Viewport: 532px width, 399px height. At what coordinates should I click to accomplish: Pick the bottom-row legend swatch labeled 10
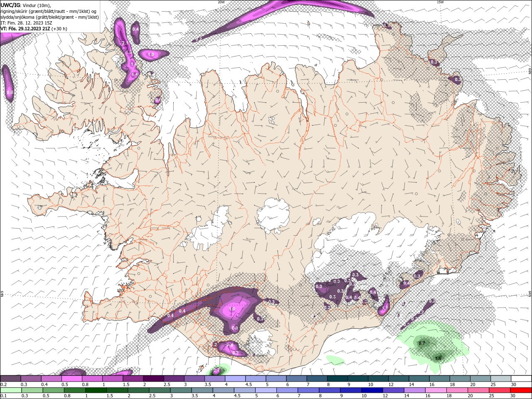[x=372, y=390]
